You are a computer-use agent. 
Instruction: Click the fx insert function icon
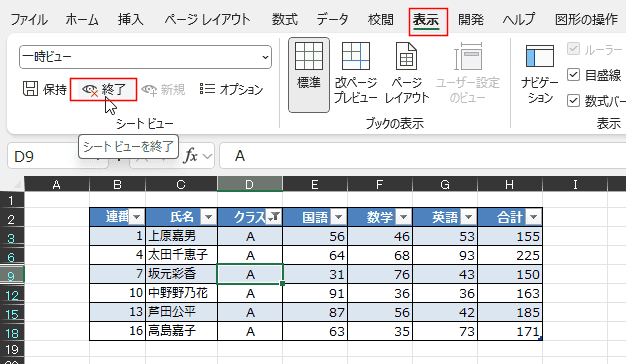tap(191, 156)
